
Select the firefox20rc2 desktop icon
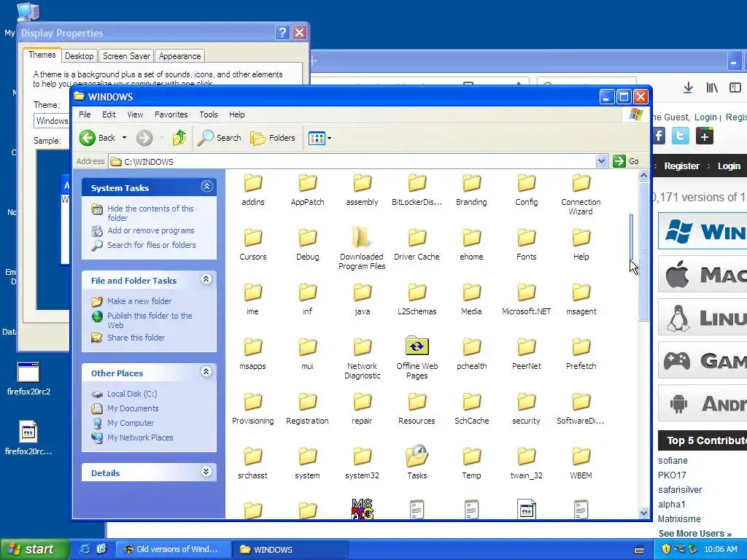[28, 379]
